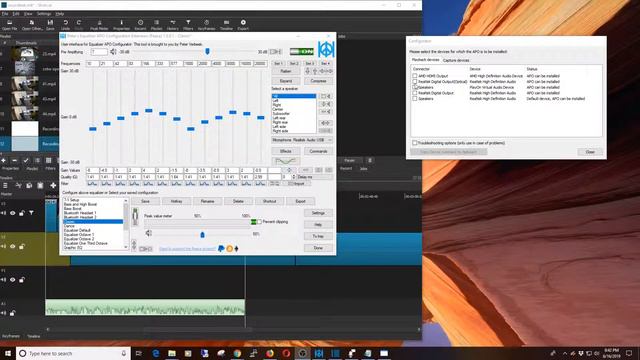
Task: Toggle visibility eye on the olive track
Action: coord(13,247)
